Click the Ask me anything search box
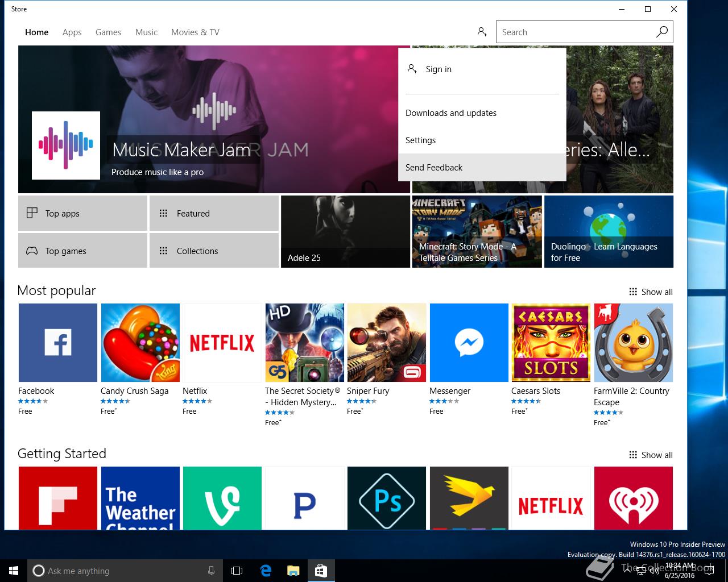 pos(125,571)
